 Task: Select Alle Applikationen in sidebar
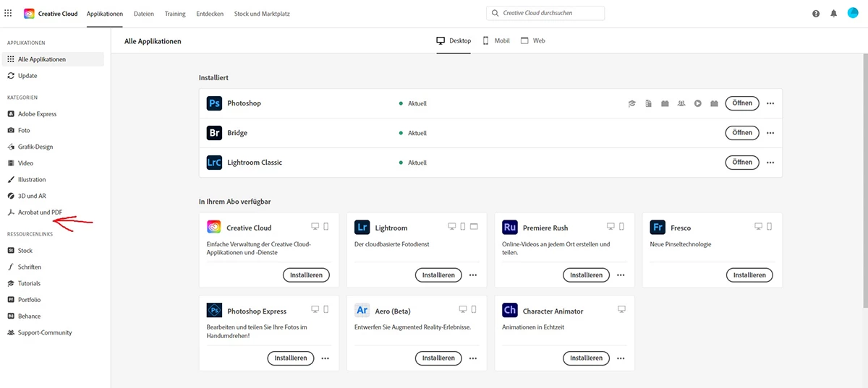(54, 59)
